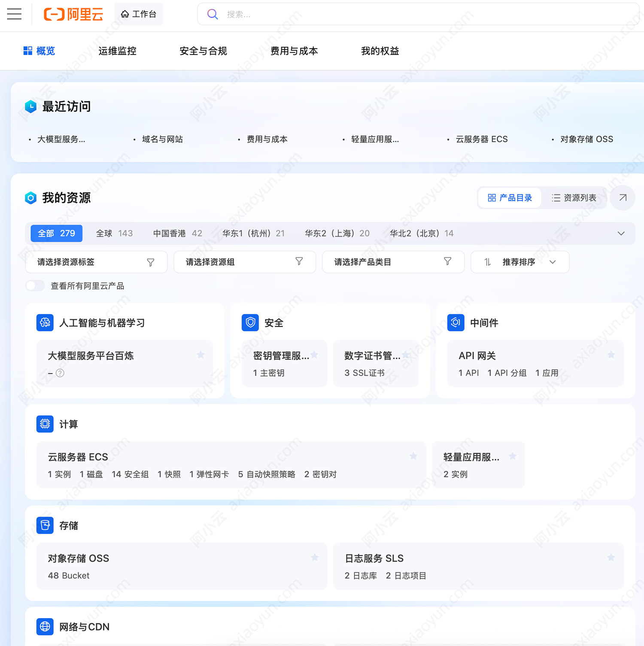Viewport: 644px width, 646px height.
Task: Open 2 日志库 under 日志服务 SLS
Action: click(361, 576)
